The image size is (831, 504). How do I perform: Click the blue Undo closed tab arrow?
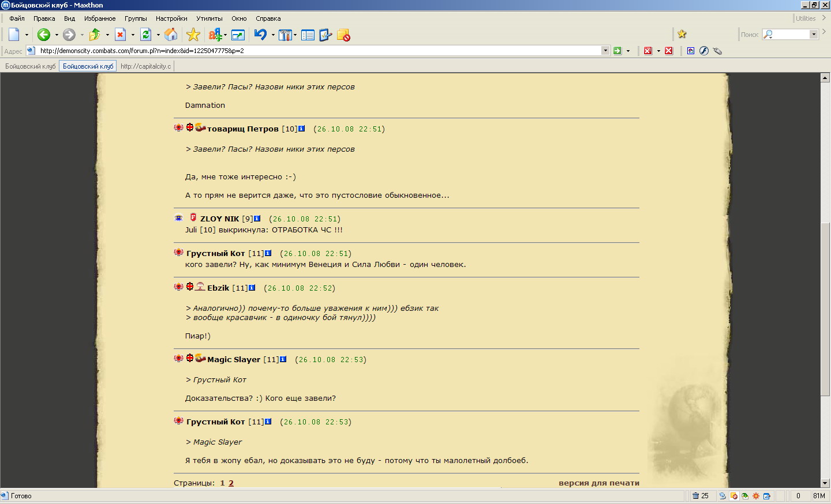pyautogui.click(x=260, y=35)
